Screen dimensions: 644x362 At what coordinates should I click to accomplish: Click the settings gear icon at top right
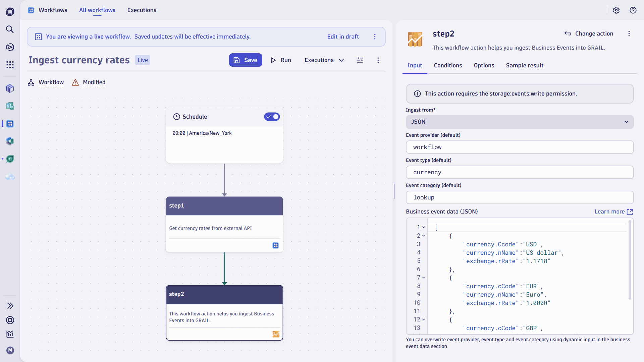[616, 10]
